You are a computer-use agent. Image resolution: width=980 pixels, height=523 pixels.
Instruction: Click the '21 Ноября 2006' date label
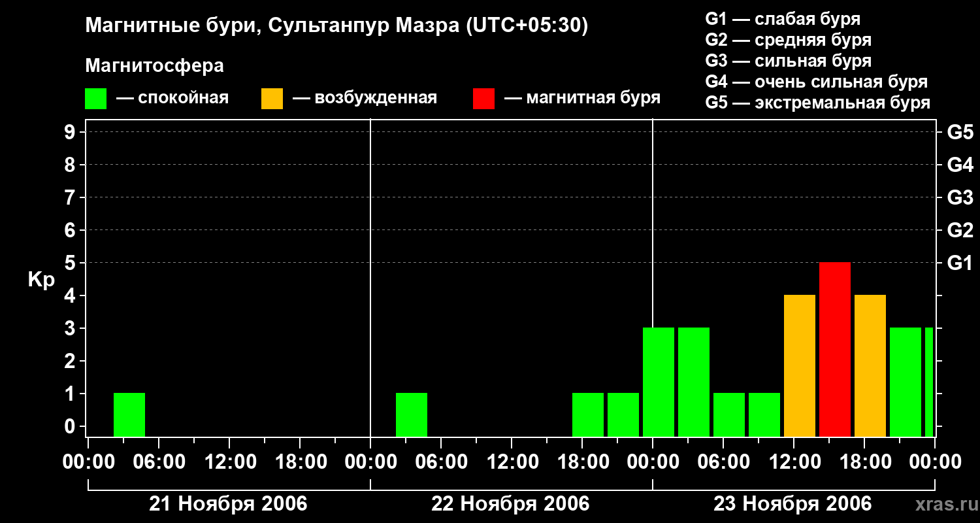point(228,503)
